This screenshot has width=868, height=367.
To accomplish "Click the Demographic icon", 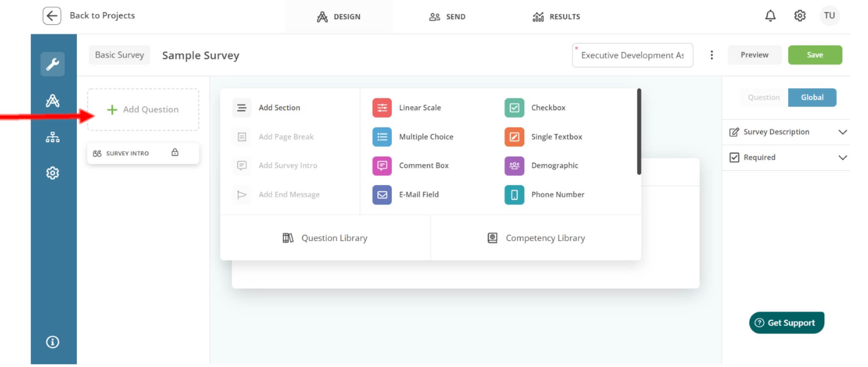I will (514, 166).
